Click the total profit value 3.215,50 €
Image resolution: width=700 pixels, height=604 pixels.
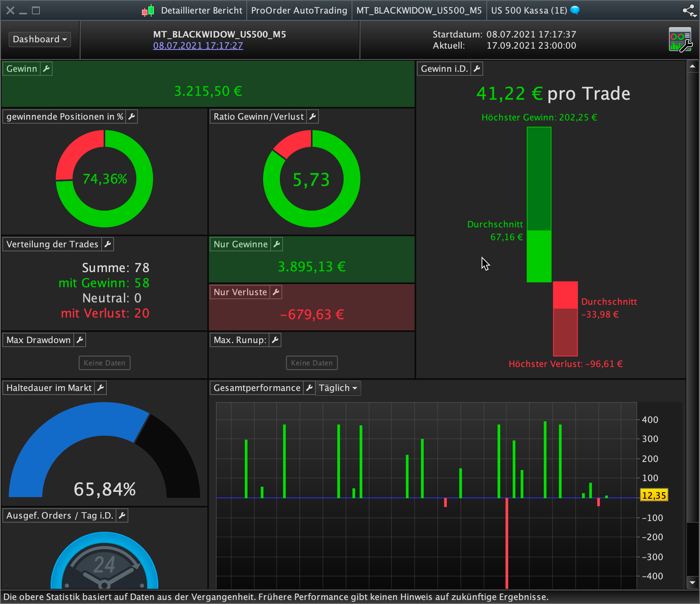(208, 91)
